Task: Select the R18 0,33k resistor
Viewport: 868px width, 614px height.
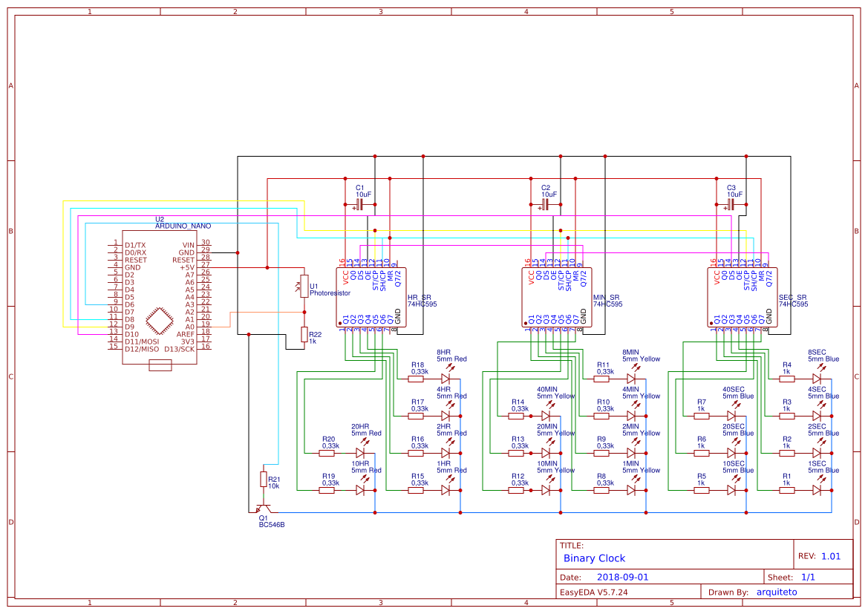Action: 416,379
